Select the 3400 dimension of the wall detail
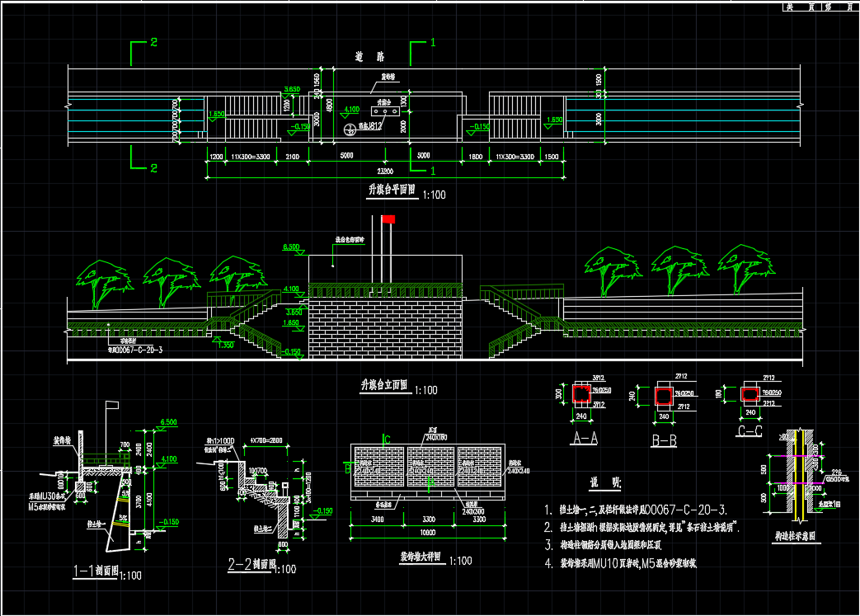The width and height of the screenshot is (860, 616). coord(378,519)
